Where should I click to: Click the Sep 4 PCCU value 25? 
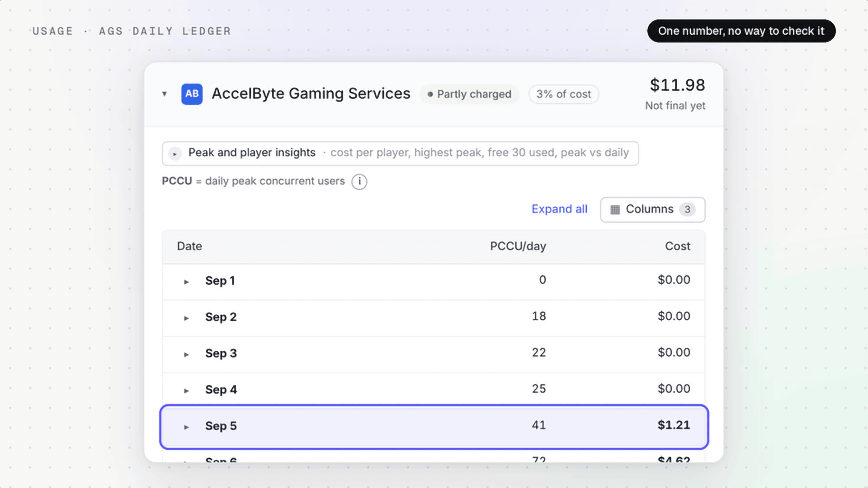point(539,389)
